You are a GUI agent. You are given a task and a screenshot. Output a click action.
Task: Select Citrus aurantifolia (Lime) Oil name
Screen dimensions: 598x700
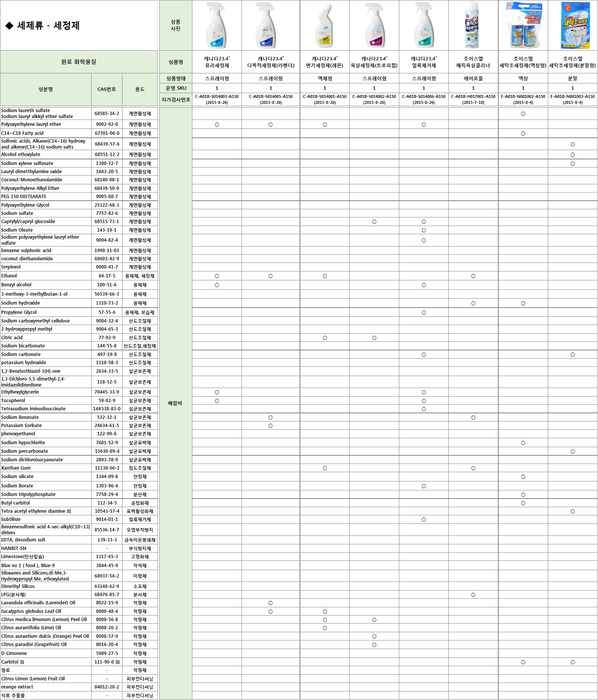click(x=31, y=628)
